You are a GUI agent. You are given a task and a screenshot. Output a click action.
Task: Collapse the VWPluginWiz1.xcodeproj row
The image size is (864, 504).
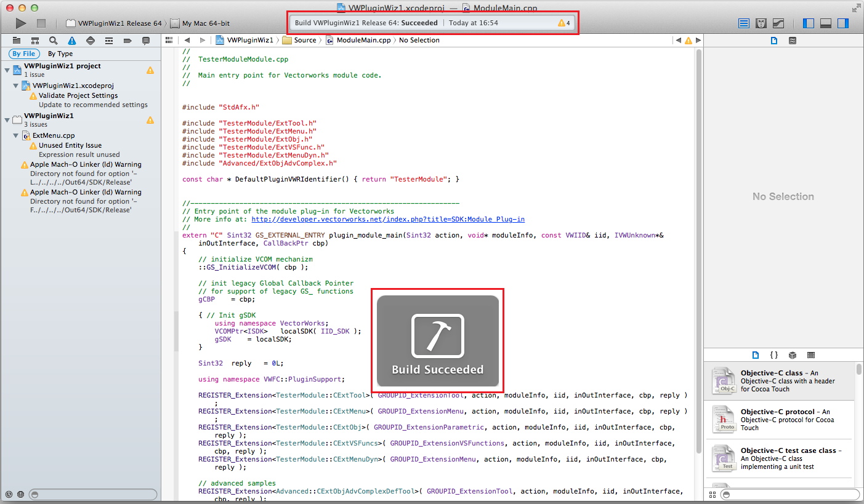pyautogui.click(x=16, y=86)
